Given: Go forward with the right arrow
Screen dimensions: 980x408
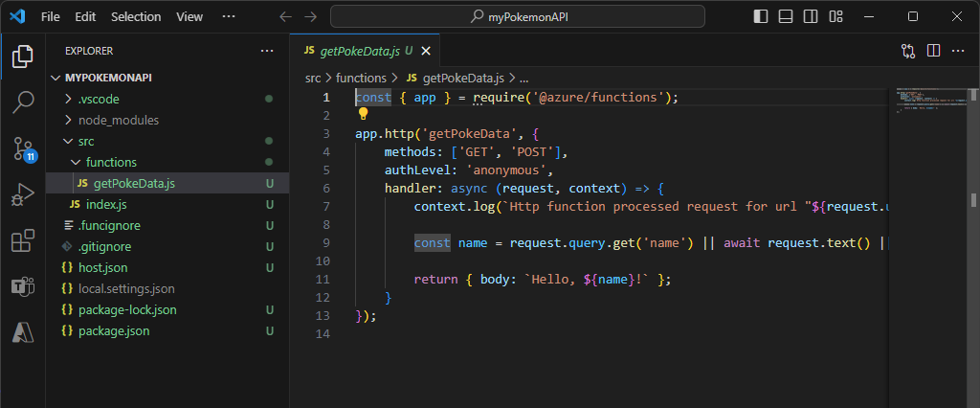Looking at the screenshot, I should point(310,17).
